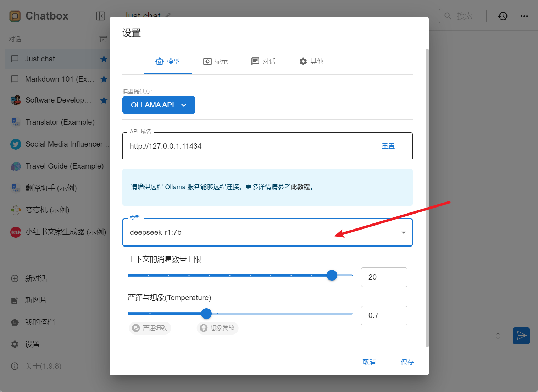The height and width of the screenshot is (392, 538).
Task: Collapse the sidebar panel icon
Action: [x=101, y=16]
